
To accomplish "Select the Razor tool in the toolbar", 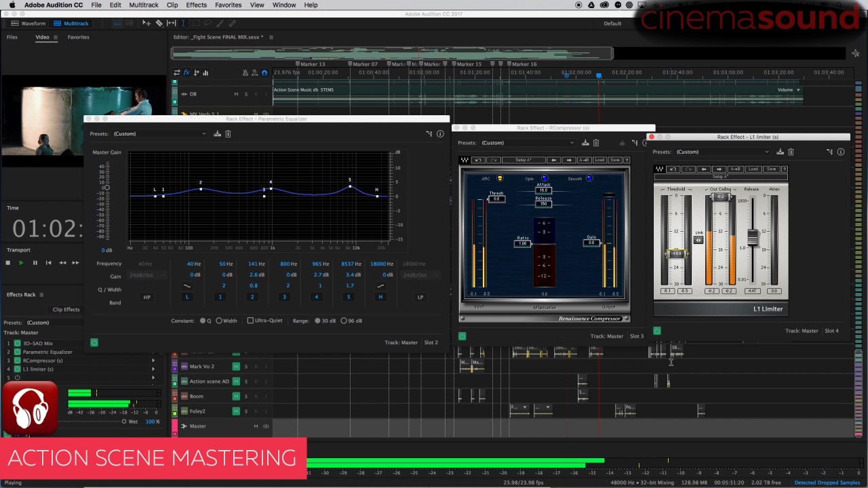I will pyautogui.click(x=159, y=23).
